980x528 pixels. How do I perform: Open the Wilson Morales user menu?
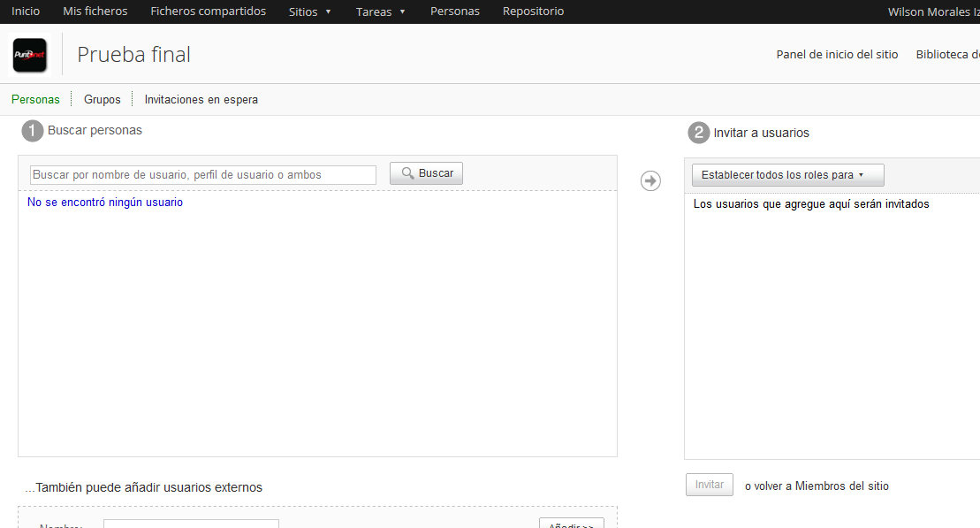coord(934,11)
